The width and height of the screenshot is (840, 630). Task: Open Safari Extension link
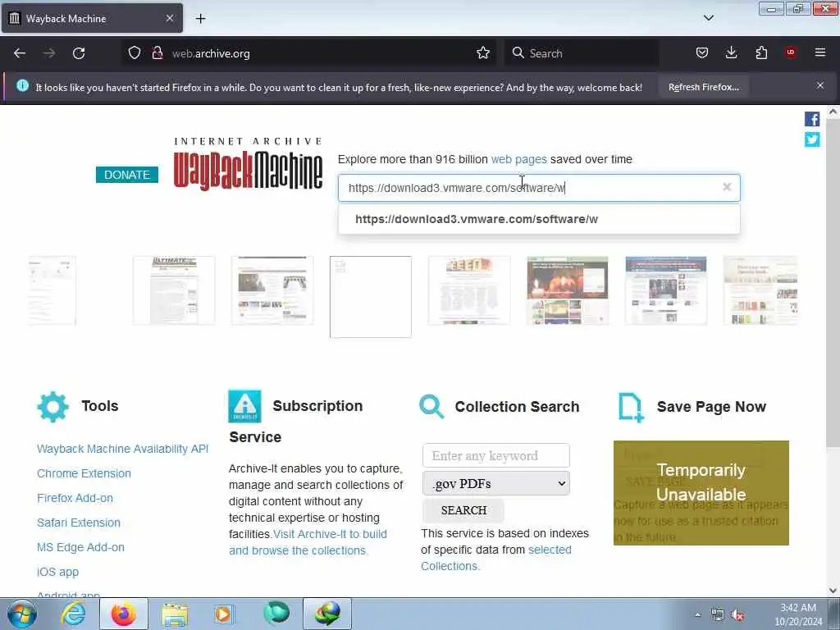click(79, 523)
